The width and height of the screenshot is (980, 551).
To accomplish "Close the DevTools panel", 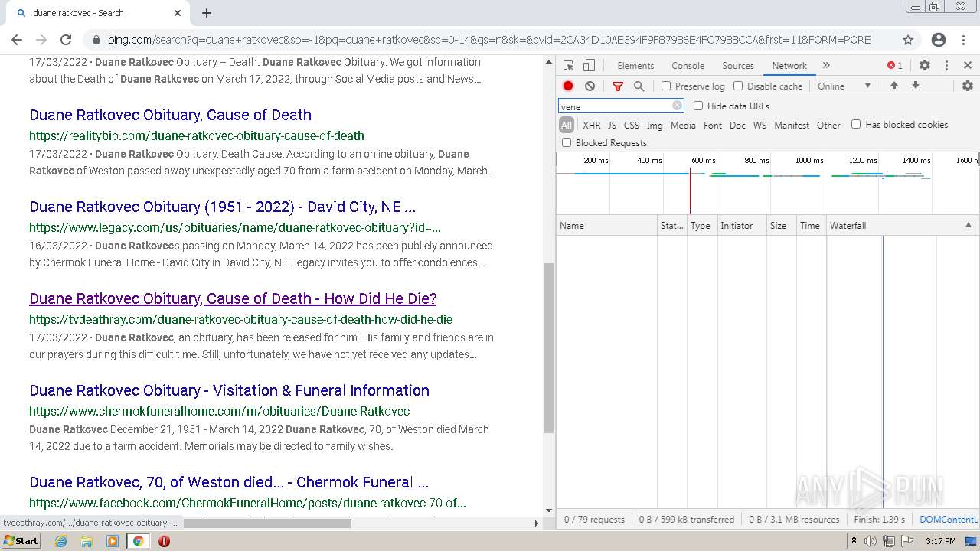I will pos(968,66).
